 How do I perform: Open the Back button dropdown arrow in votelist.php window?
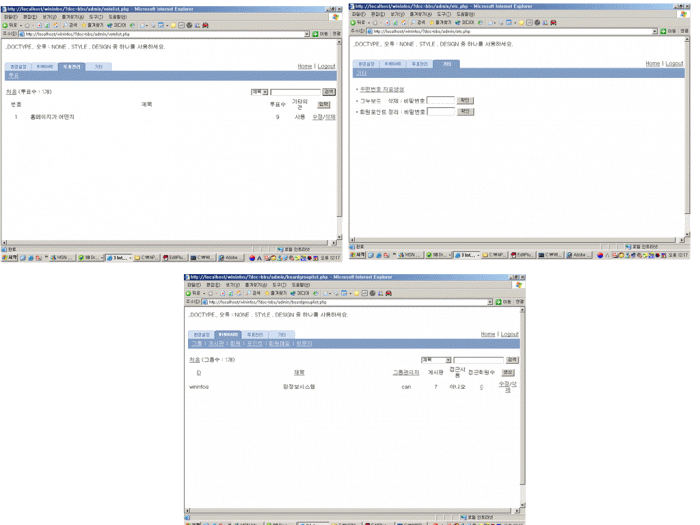pos(21,25)
